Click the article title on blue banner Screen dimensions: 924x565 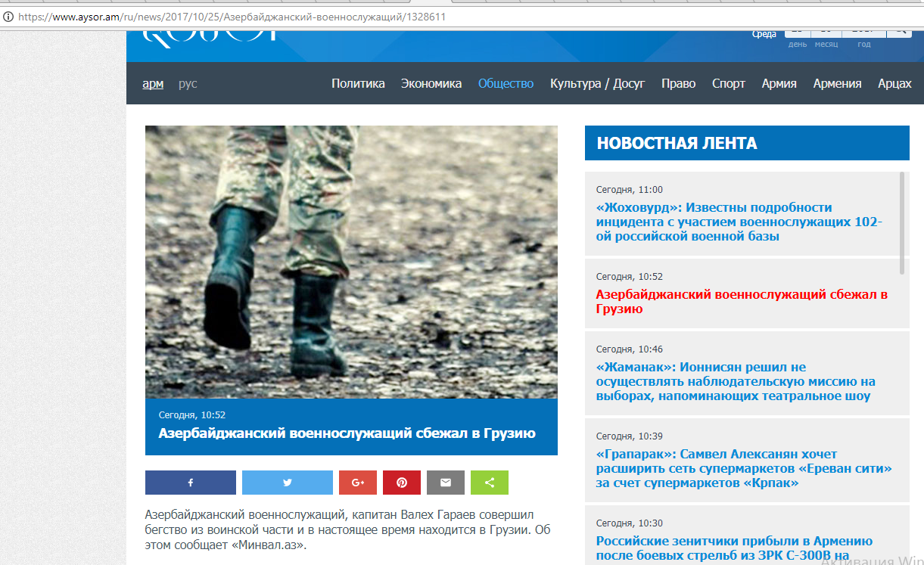347,433
